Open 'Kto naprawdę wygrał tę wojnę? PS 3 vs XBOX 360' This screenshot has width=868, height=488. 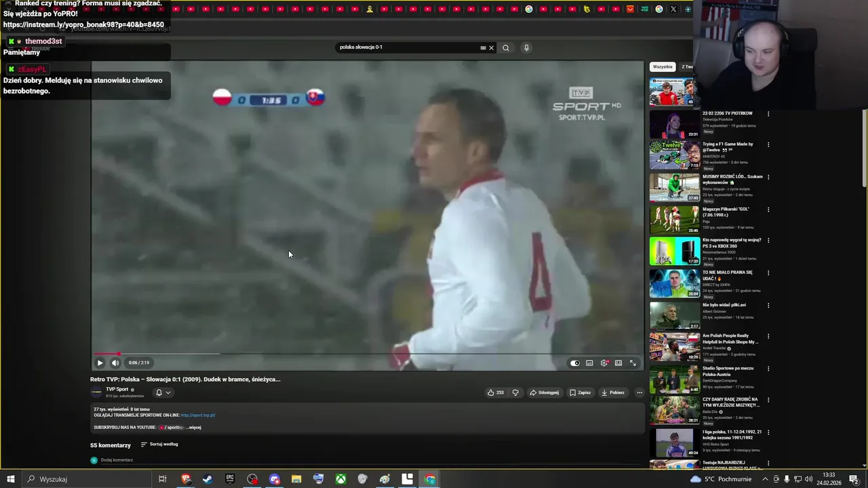(732, 243)
